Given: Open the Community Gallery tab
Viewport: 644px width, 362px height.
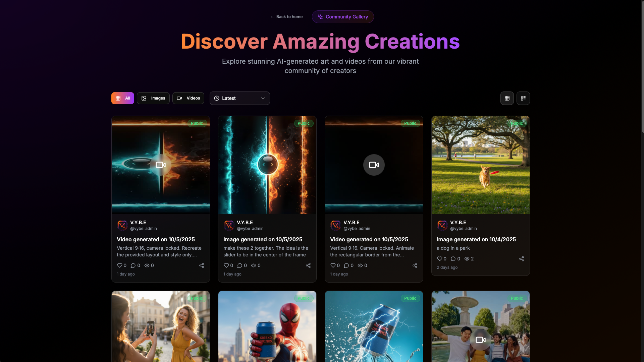Looking at the screenshot, I should point(342,17).
